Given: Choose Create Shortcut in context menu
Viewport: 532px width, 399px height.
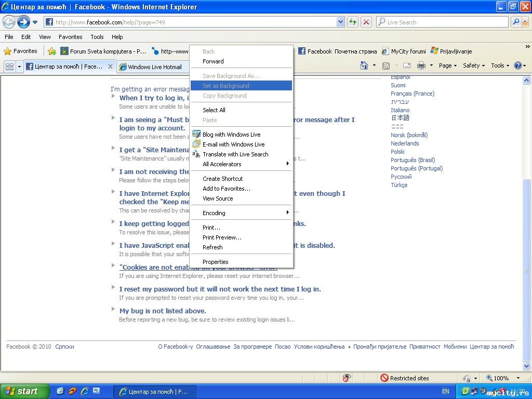Looking at the screenshot, I should (x=241, y=179).
